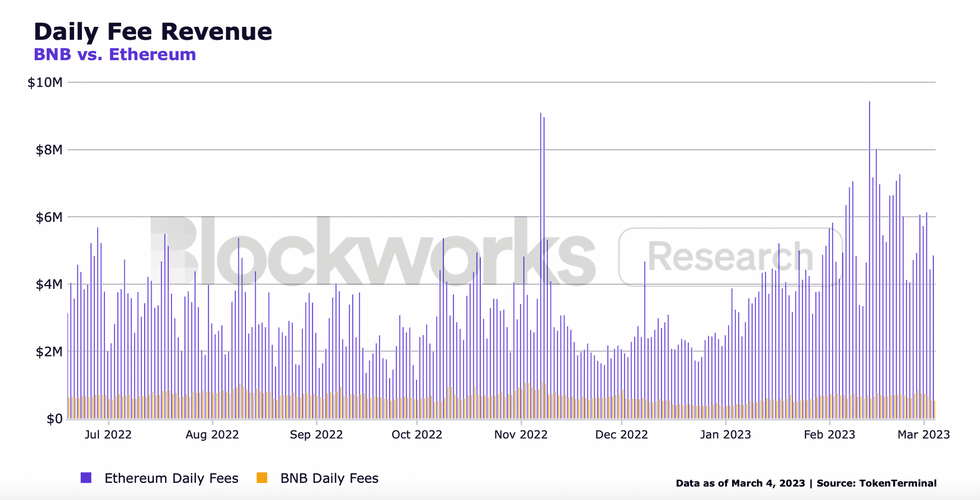
Task: Click the $0 y-axis label
Action: 54,419
